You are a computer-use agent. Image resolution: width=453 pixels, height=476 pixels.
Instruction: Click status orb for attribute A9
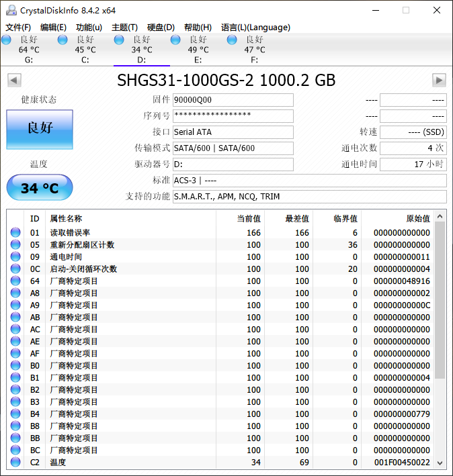click(15, 305)
